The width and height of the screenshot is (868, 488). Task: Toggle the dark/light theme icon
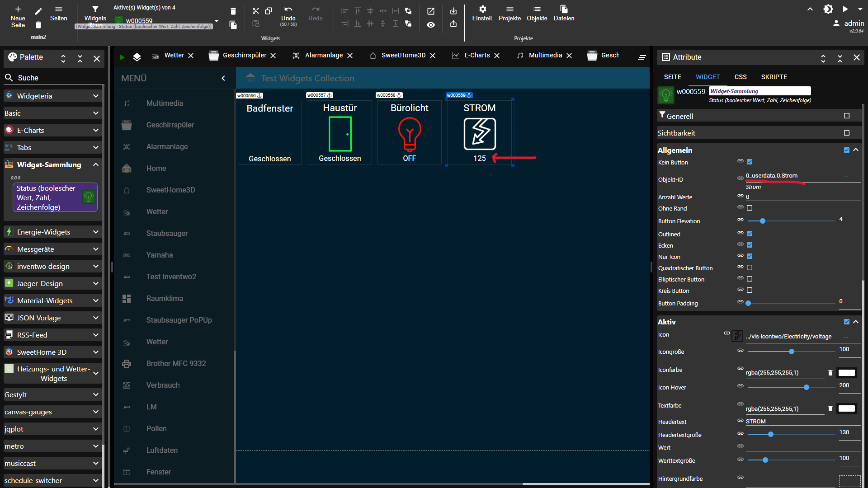tap(828, 9)
